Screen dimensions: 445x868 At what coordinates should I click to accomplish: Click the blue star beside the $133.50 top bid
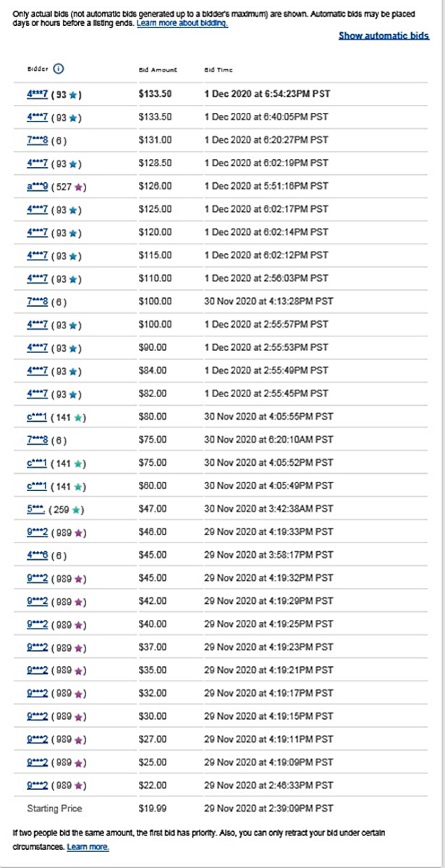(72, 94)
